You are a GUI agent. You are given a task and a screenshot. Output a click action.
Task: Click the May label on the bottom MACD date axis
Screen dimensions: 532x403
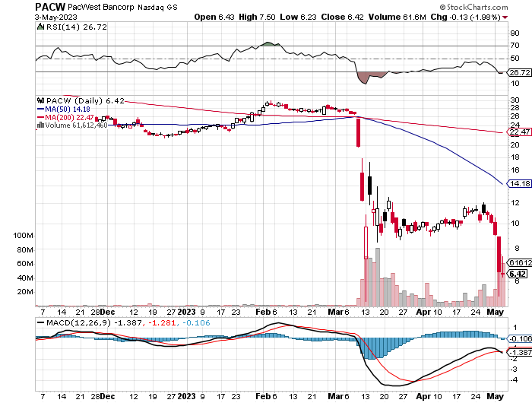(496, 396)
